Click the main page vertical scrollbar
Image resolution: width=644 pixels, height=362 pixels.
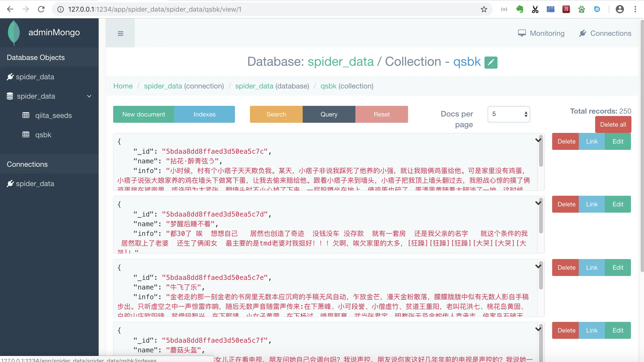[x=642, y=146]
